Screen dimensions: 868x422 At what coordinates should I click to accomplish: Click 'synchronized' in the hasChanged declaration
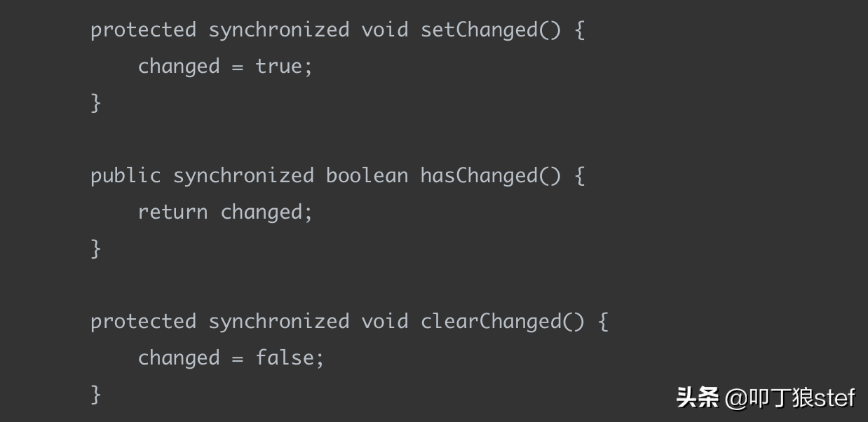tap(243, 177)
